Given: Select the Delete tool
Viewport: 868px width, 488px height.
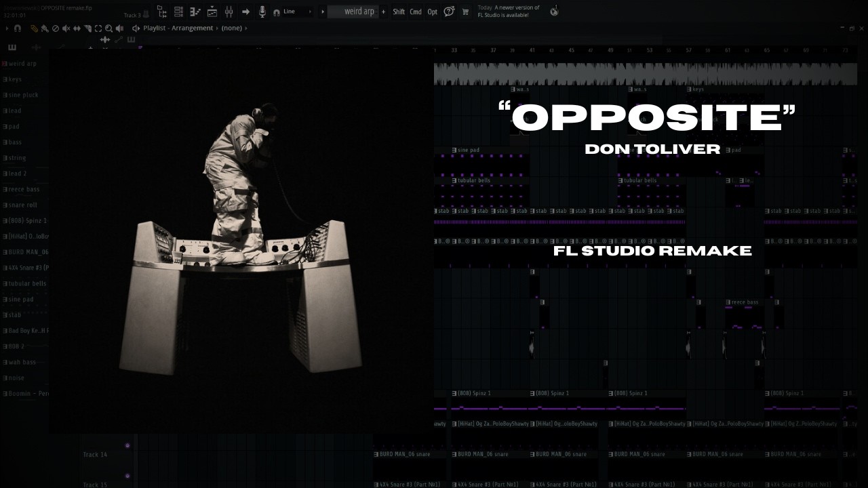Looking at the screenshot, I should [x=56, y=28].
